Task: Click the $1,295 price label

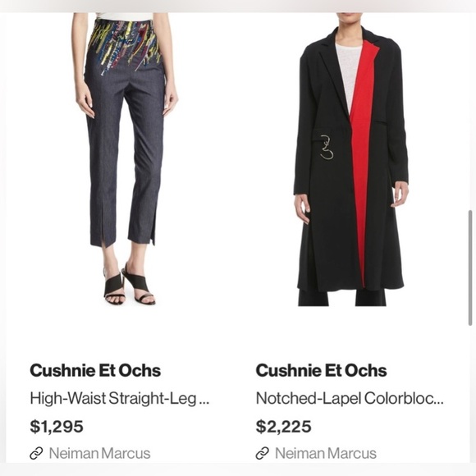Action: [57, 426]
